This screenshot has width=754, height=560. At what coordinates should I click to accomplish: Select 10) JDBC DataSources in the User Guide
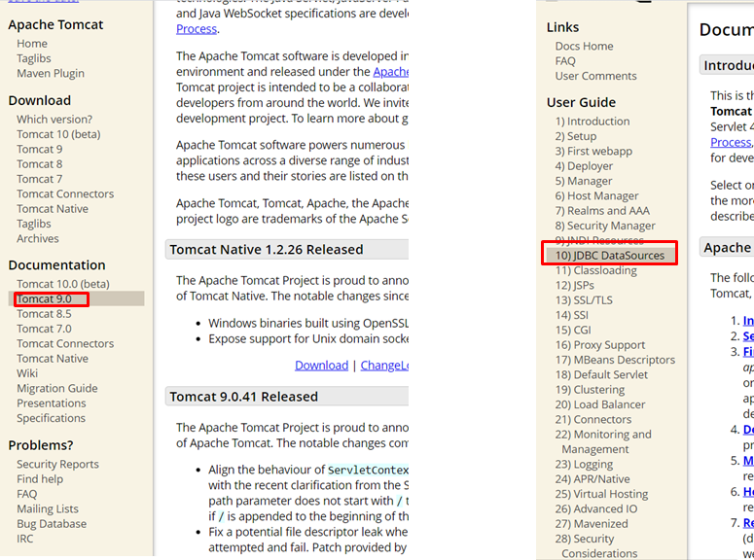(x=610, y=256)
